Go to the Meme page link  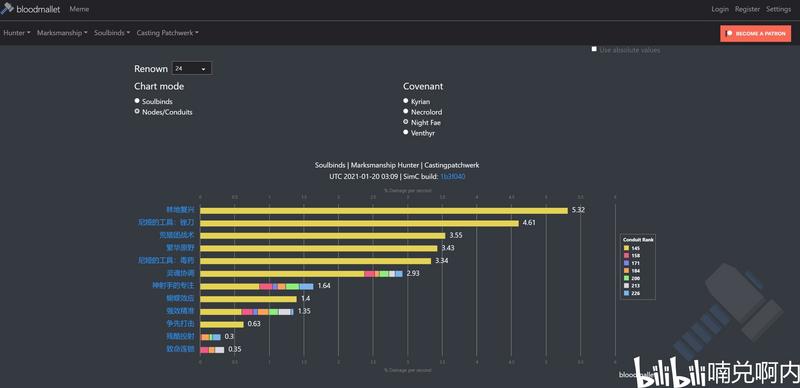79,9
